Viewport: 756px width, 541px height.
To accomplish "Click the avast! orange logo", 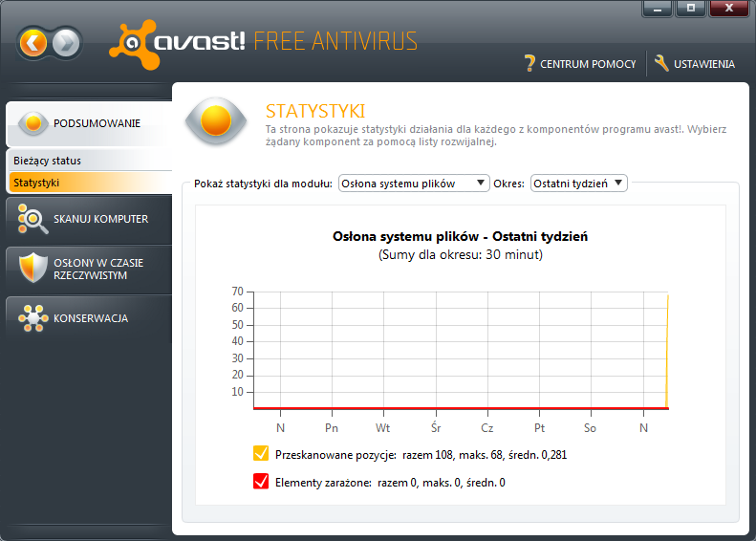I will [136, 44].
